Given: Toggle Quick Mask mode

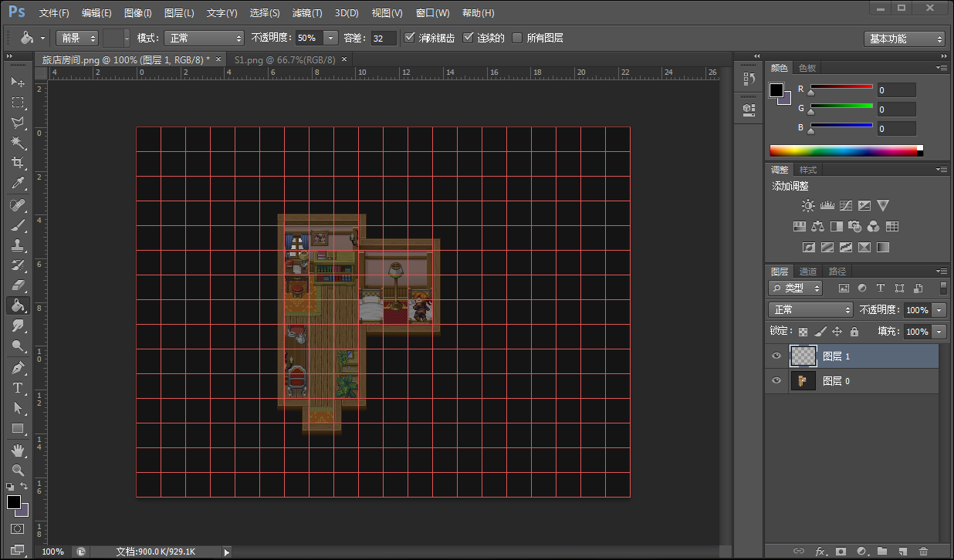Looking at the screenshot, I should coord(17,530).
